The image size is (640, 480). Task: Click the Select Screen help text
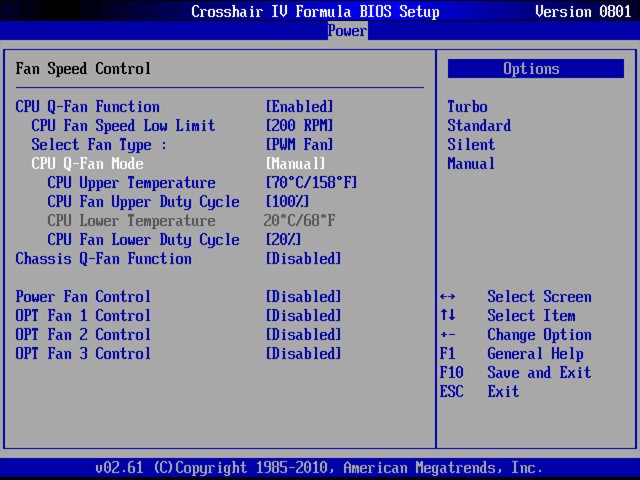(x=539, y=297)
